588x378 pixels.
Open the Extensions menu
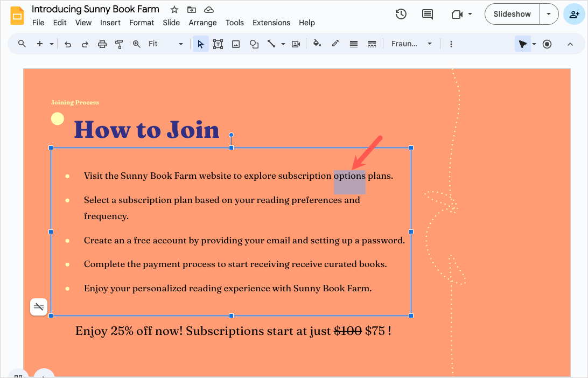coord(271,23)
